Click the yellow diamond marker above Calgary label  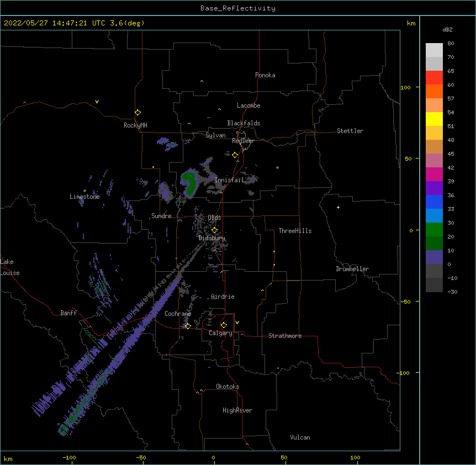point(224,325)
